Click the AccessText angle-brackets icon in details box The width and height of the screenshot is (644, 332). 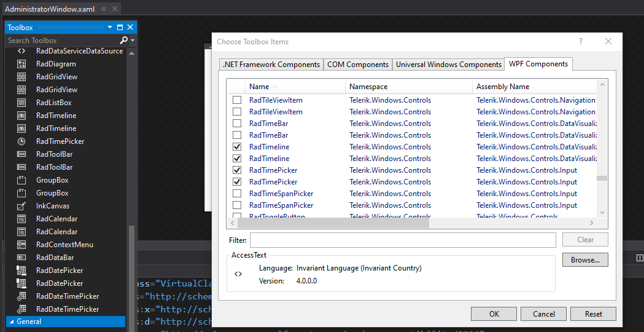tap(238, 274)
